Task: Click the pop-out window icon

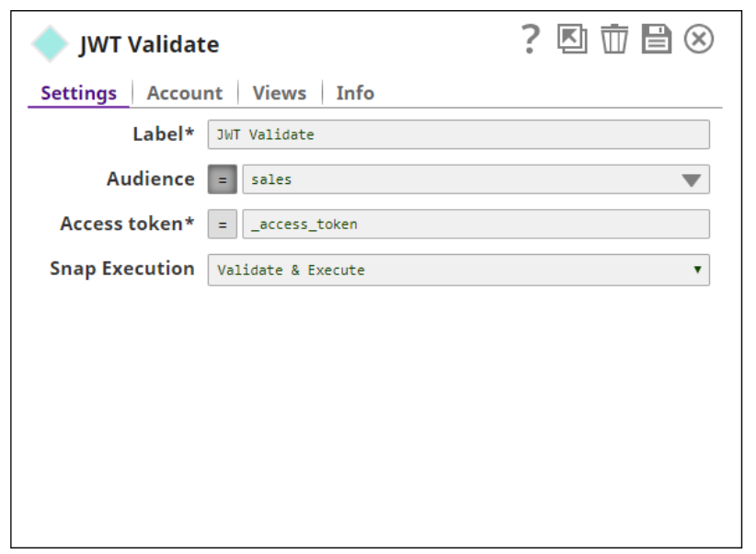Action: [x=572, y=40]
